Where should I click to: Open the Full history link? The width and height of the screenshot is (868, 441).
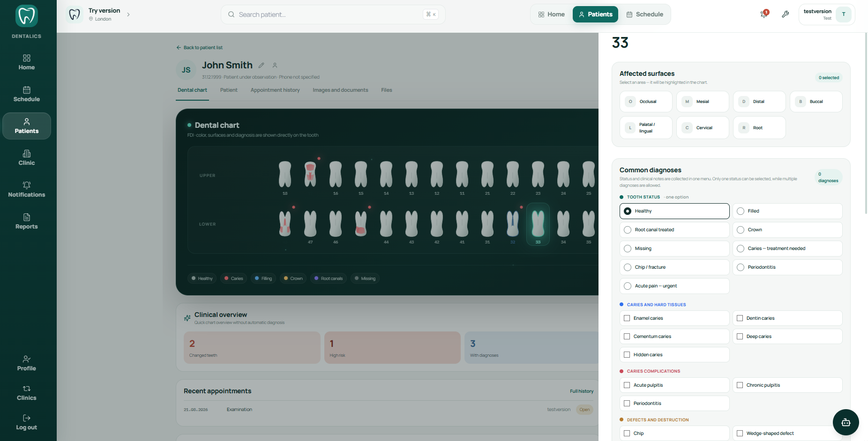(582, 391)
